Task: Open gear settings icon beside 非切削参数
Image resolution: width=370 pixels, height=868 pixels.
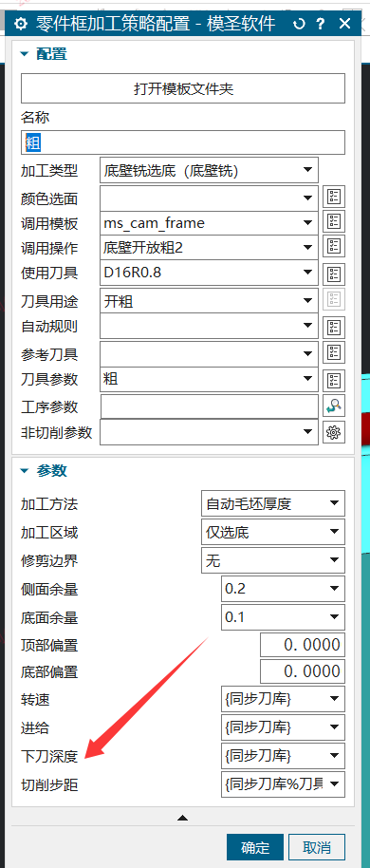Action: coord(334,432)
